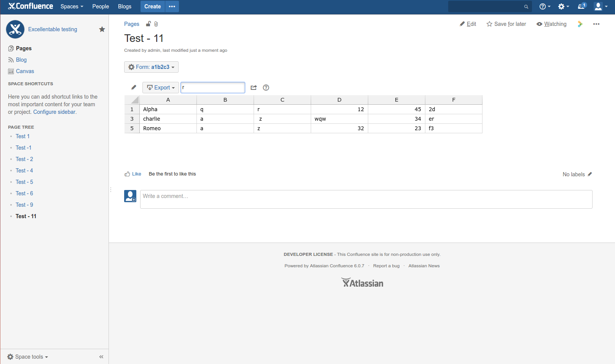Select the pencil edit icon above the table

(133, 87)
